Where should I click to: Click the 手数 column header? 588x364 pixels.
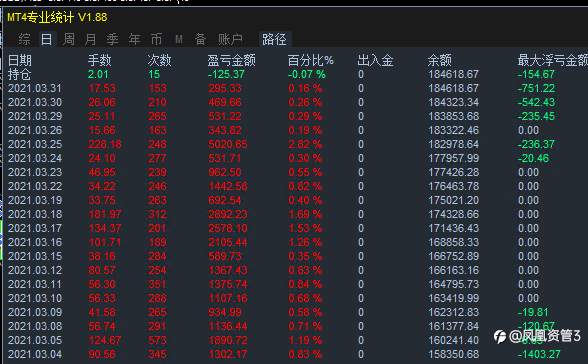(99, 60)
